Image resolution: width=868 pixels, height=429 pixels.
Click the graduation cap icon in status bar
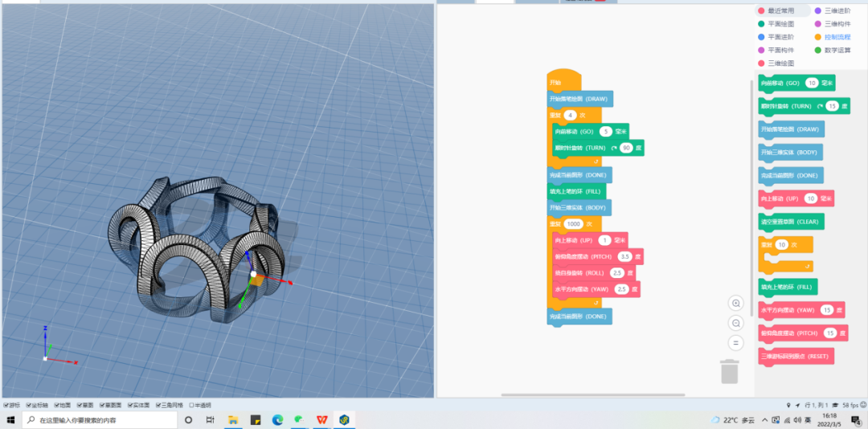(x=836, y=405)
